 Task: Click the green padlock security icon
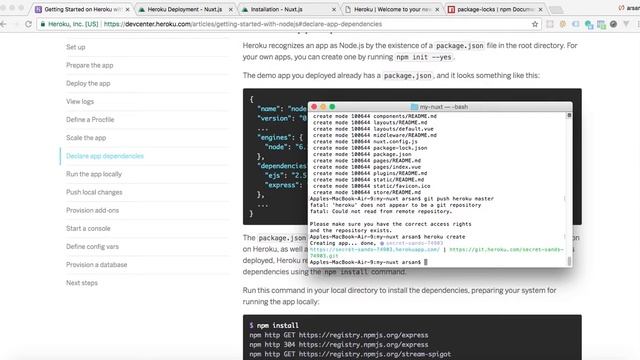tap(42, 24)
